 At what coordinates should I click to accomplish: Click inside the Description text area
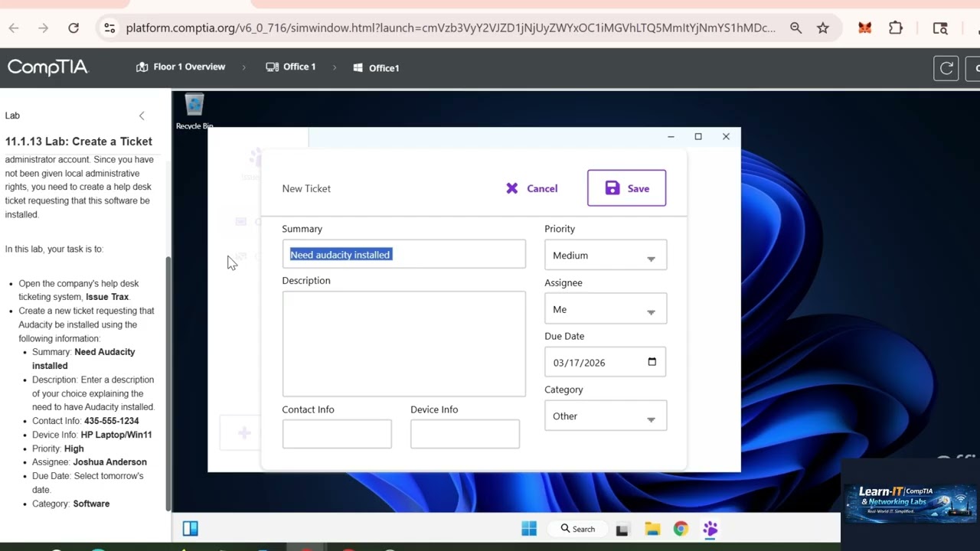click(403, 344)
